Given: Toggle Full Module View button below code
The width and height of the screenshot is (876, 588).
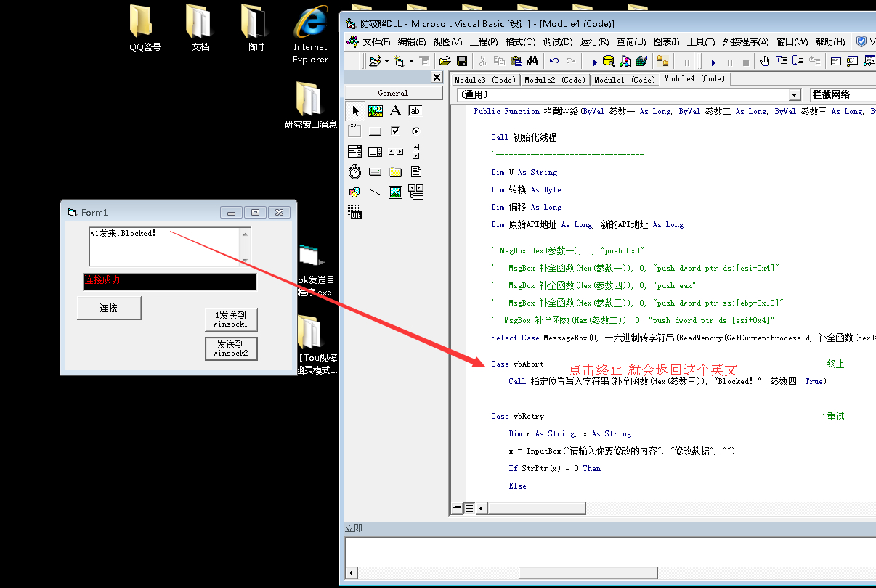Looking at the screenshot, I should point(469,507).
